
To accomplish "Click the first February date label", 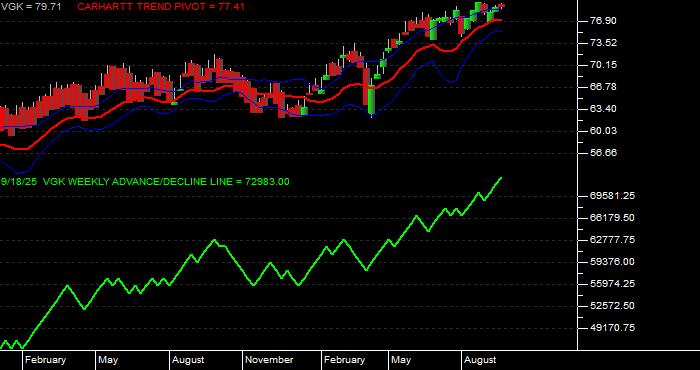I will 45,360.
